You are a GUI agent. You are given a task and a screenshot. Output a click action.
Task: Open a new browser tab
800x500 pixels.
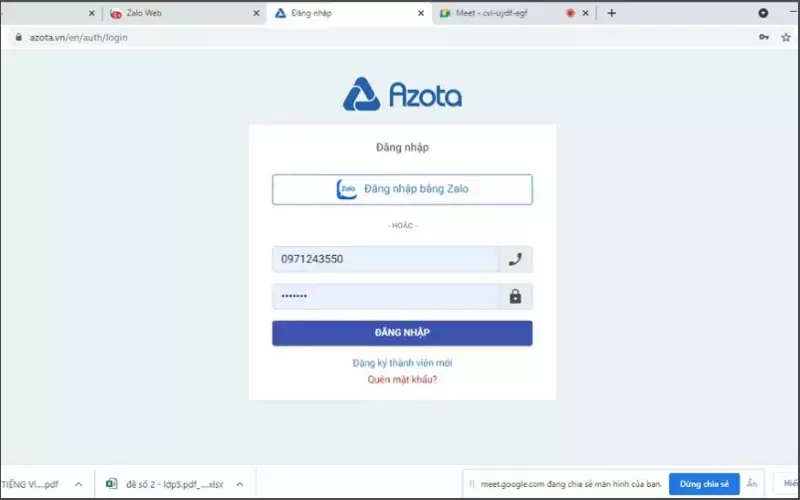click(x=612, y=13)
